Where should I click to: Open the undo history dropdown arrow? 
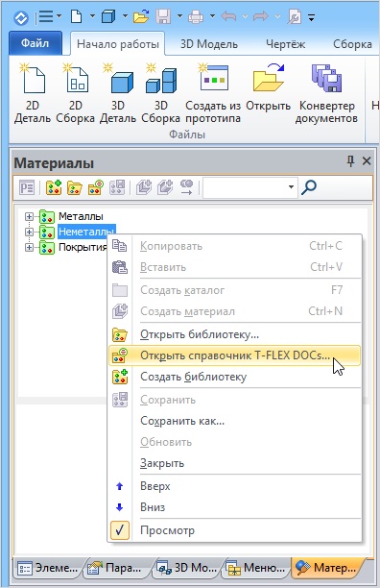coord(245,16)
